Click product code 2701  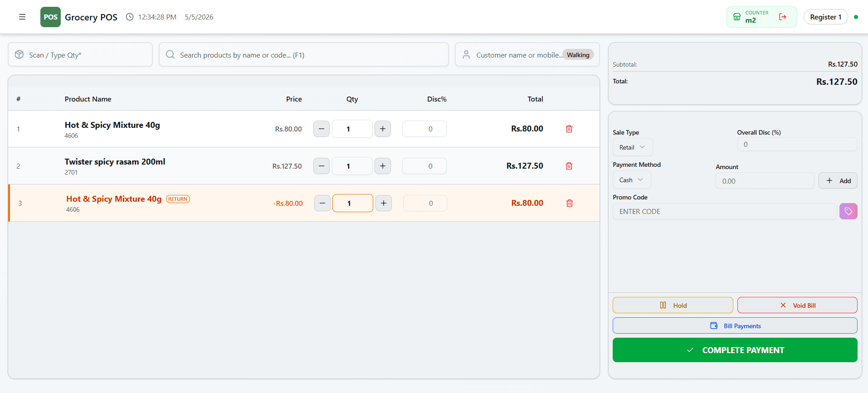tap(71, 172)
